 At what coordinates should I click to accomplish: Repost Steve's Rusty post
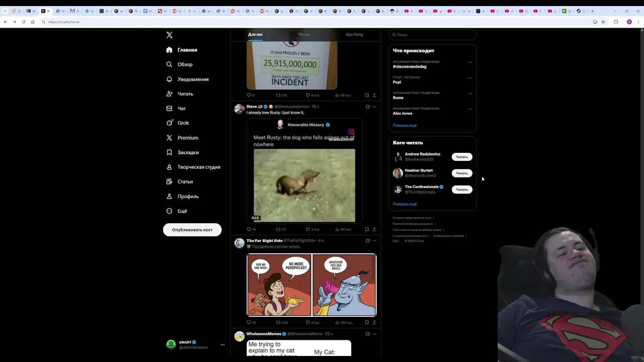pos(281,229)
